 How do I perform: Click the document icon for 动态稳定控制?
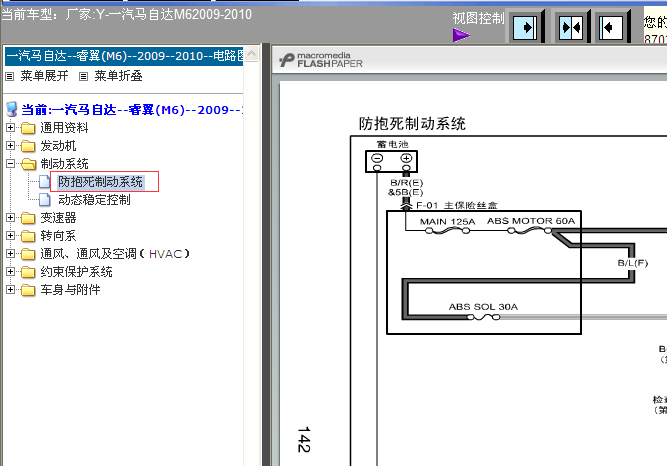pyautogui.click(x=44, y=200)
